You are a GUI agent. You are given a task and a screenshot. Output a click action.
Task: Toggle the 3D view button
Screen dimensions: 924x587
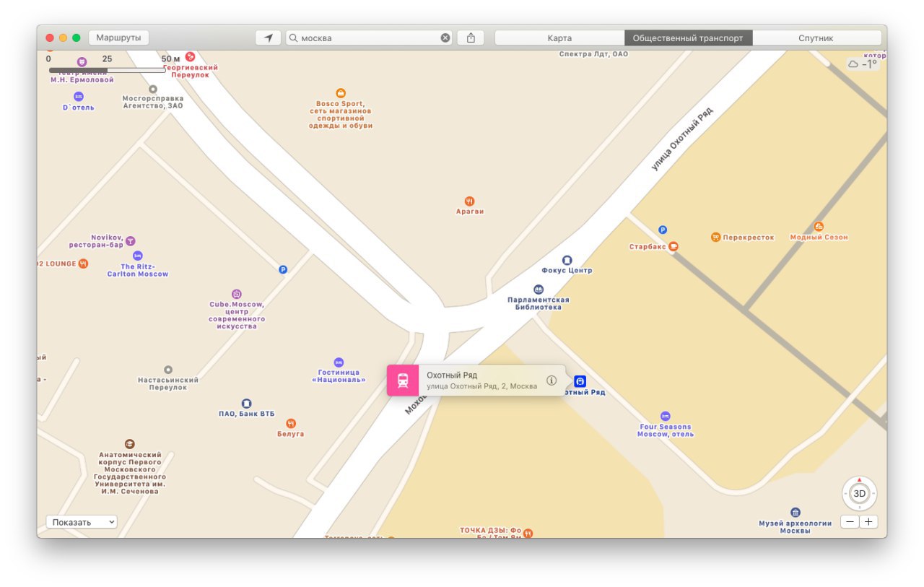pyautogui.click(x=859, y=495)
